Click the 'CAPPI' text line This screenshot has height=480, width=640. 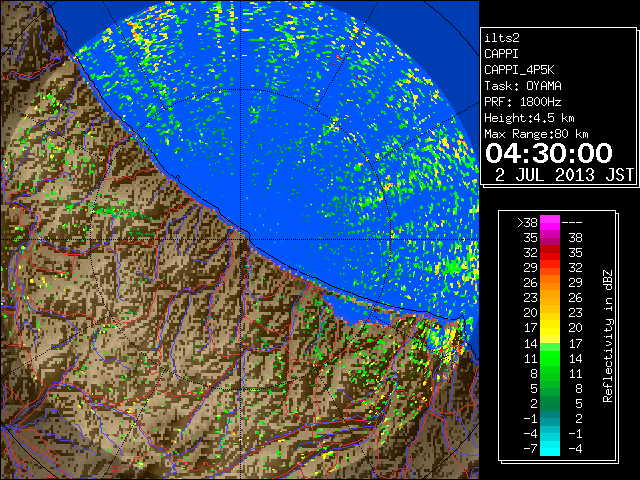tap(501, 54)
